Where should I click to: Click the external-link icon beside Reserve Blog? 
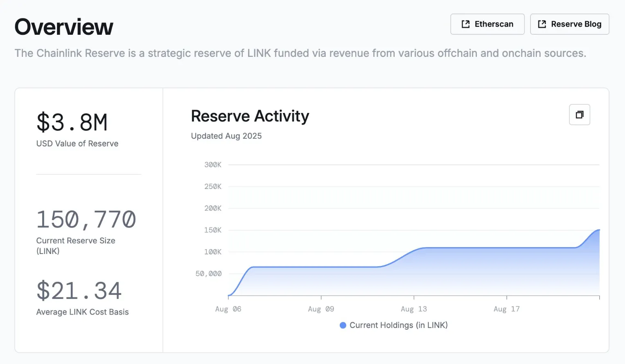(542, 24)
